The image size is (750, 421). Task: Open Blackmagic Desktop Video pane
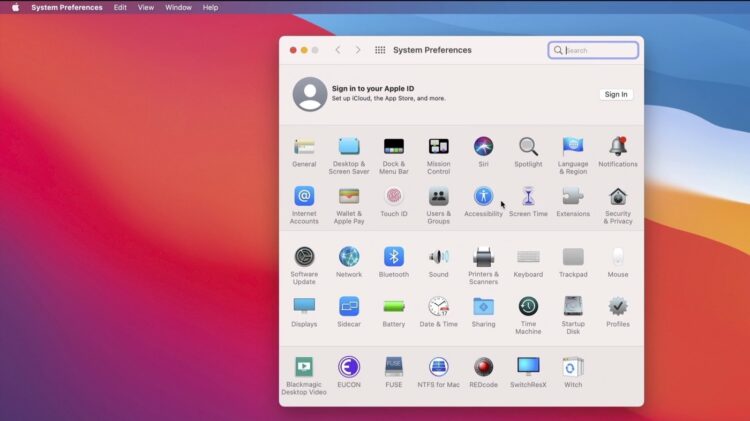pyautogui.click(x=304, y=367)
